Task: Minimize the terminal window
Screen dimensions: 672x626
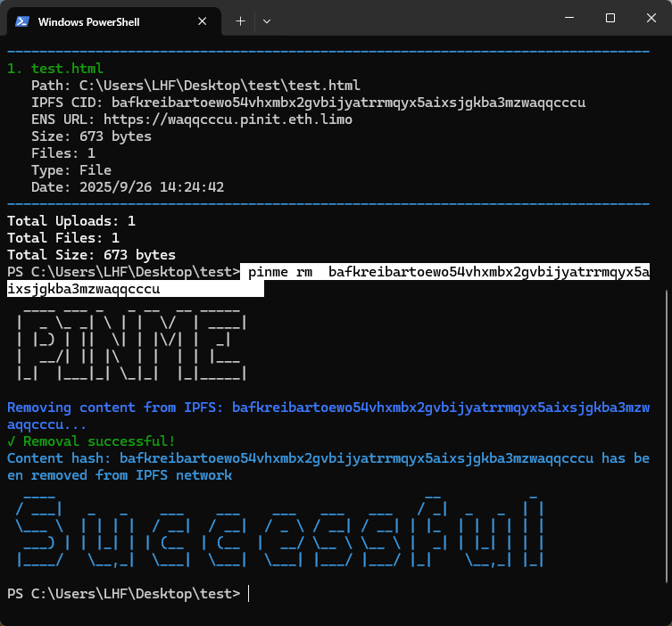Action: coord(569,18)
